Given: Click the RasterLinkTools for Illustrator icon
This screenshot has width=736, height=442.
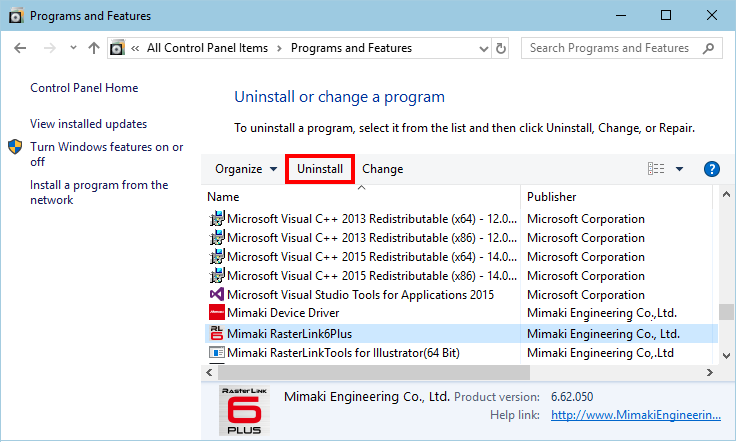Looking at the screenshot, I should [216, 352].
